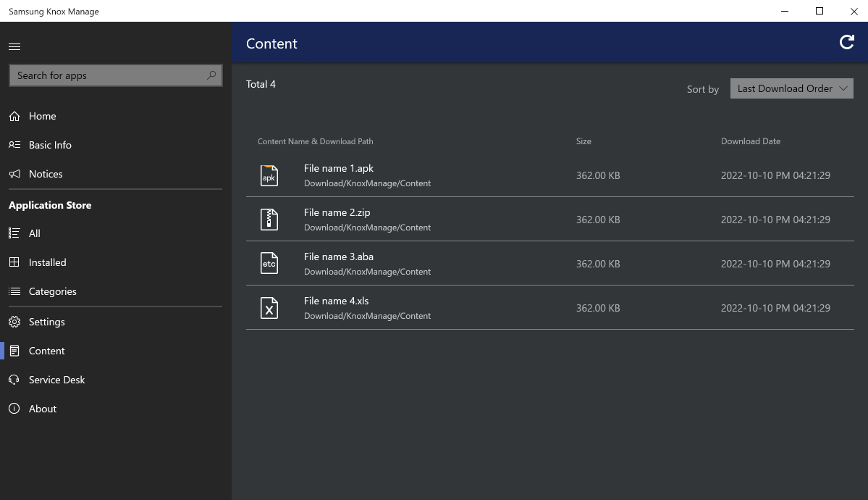Click the Installed grid icon
868x500 pixels.
point(14,262)
